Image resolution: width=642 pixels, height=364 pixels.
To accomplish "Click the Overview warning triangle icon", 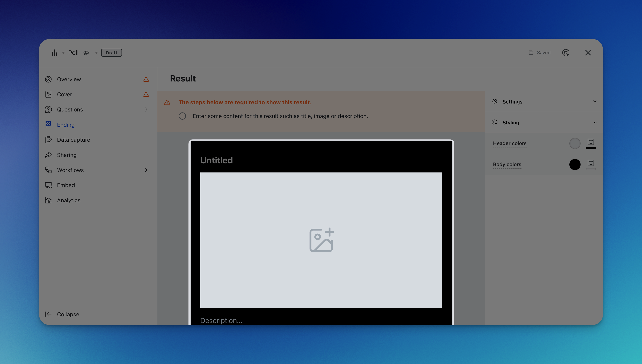I will pos(146,79).
